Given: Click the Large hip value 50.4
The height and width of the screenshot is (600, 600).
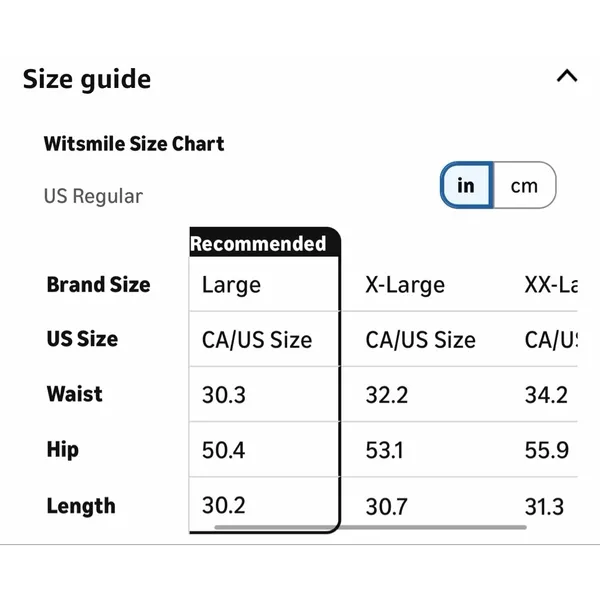Looking at the screenshot, I should point(223,450).
